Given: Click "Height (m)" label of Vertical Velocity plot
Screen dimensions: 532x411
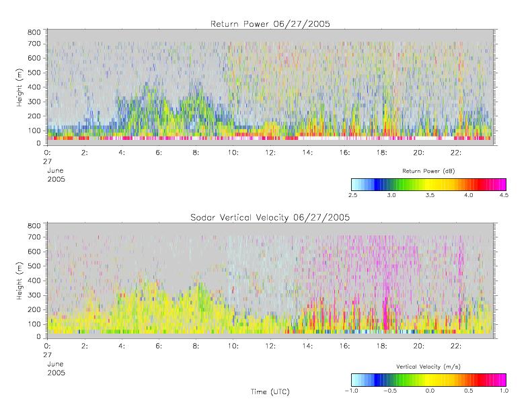Looking at the screenshot, I should tap(20, 281).
